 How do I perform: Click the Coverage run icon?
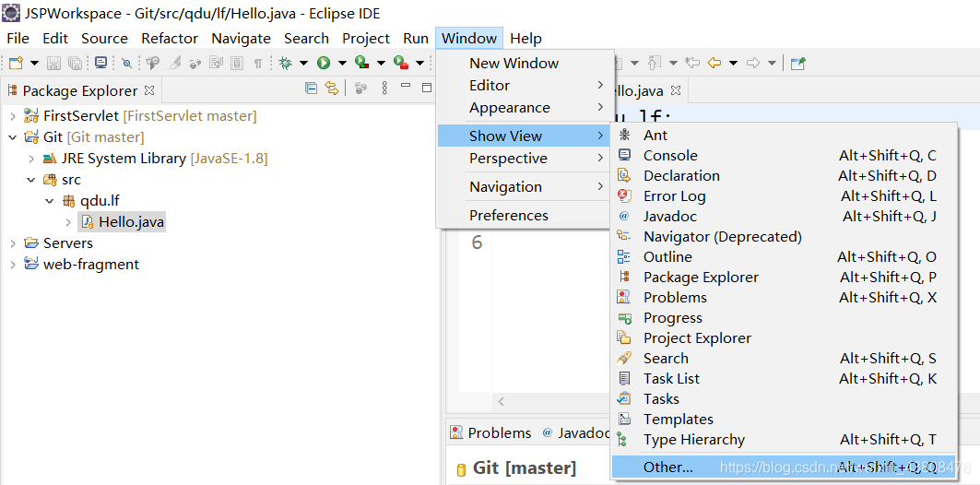pyautogui.click(x=362, y=63)
